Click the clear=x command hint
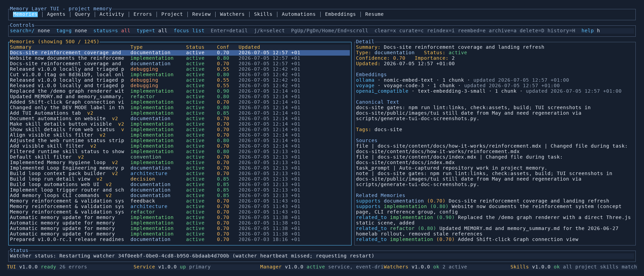The width and height of the screenshot is (644, 276). pyautogui.click(x=385, y=31)
